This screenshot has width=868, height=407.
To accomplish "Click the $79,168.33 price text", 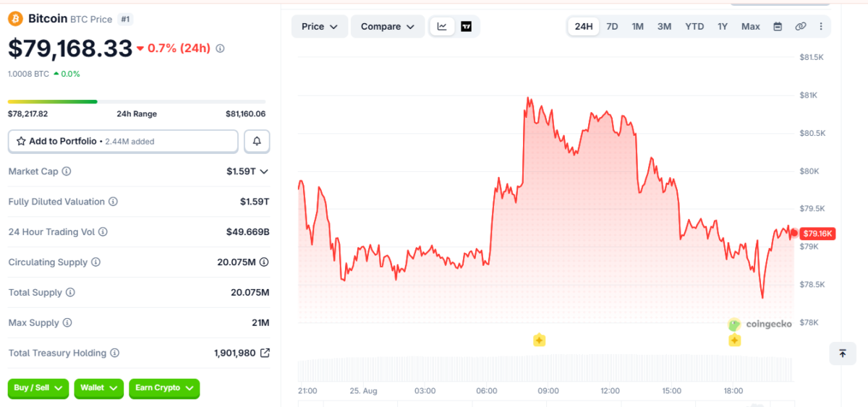I will (70, 48).
